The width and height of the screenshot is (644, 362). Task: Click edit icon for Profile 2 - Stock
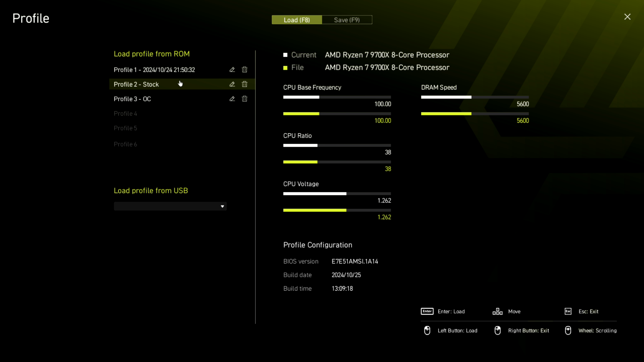click(x=232, y=84)
